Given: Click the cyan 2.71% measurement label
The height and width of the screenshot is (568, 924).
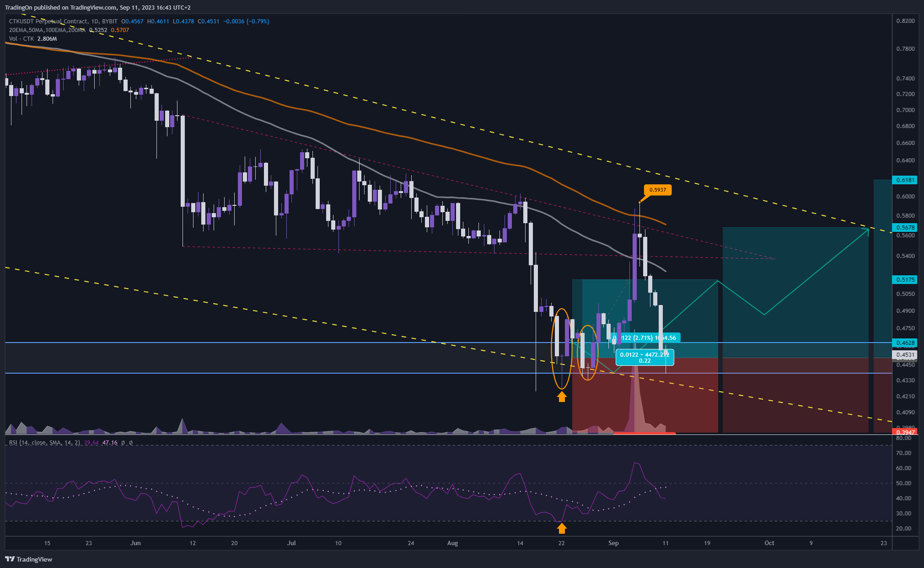Looking at the screenshot, I should [x=645, y=338].
